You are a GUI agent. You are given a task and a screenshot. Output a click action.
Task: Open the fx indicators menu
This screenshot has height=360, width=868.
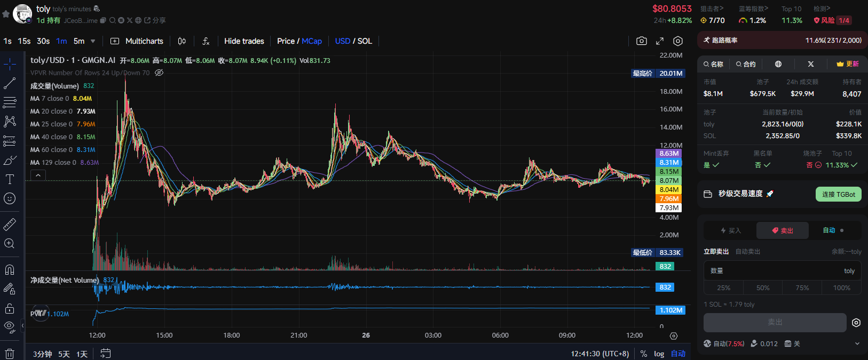206,41
